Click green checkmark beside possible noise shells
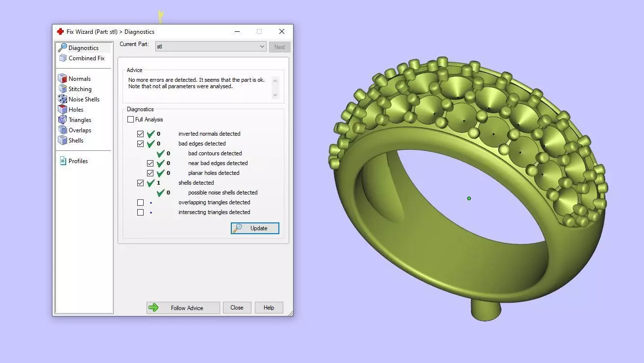 (161, 193)
